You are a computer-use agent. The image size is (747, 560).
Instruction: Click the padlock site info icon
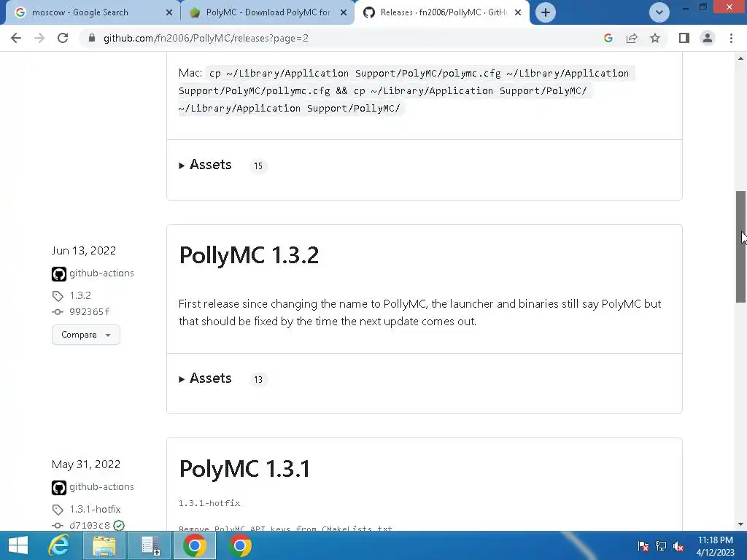point(92,38)
